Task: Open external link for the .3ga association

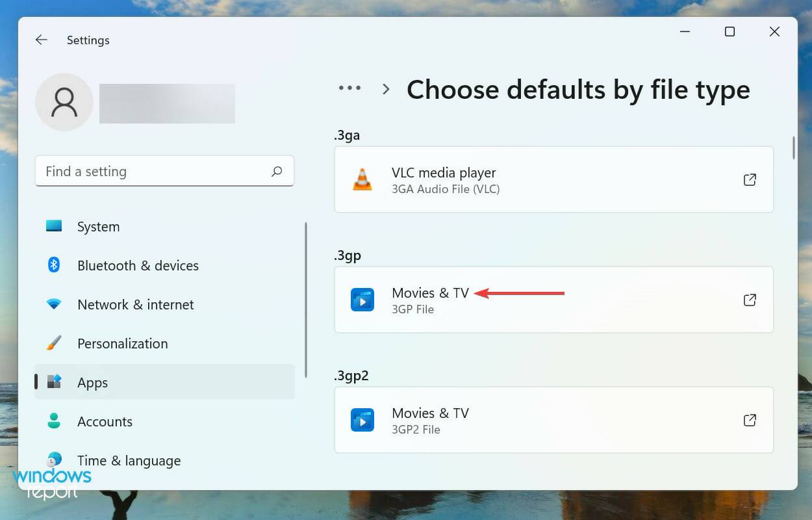Action: coord(750,179)
